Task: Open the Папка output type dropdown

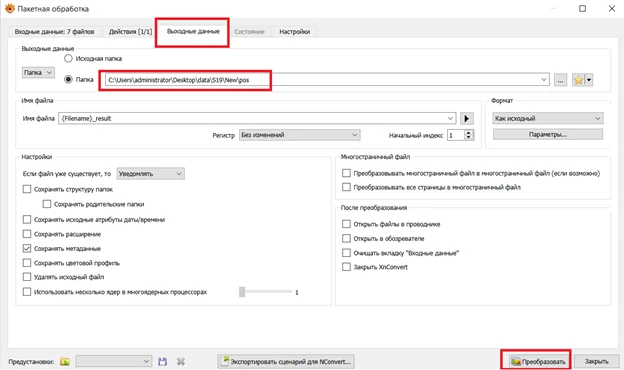Action: coord(38,72)
